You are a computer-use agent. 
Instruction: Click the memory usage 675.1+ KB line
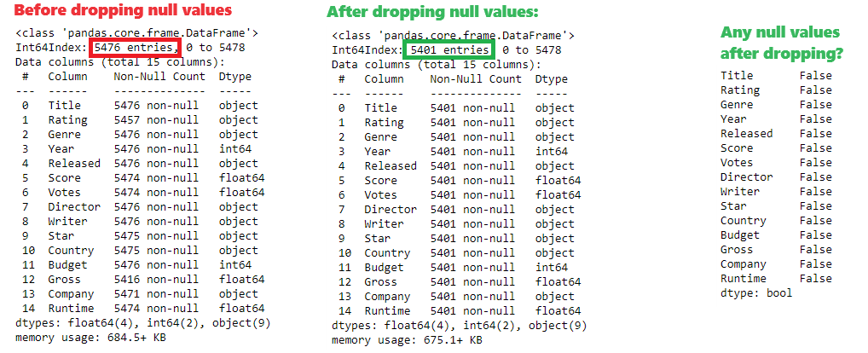[x=407, y=339]
